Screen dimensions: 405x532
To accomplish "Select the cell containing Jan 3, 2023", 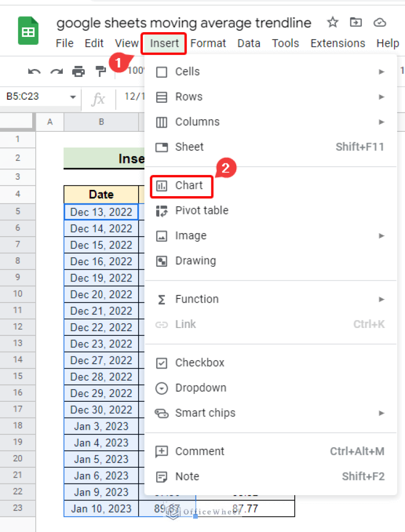I will click(x=101, y=426).
